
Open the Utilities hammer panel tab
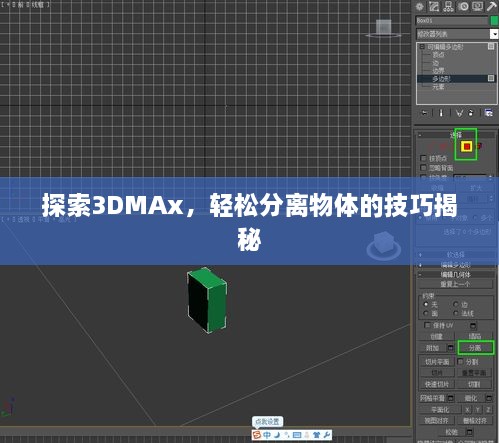tap(492, 6)
